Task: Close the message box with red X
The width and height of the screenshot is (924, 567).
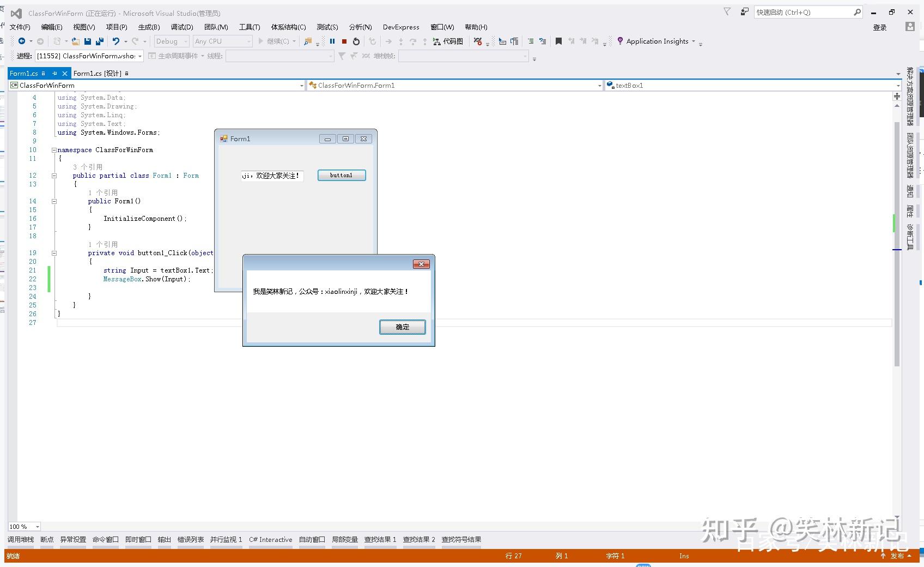Action: (421, 264)
